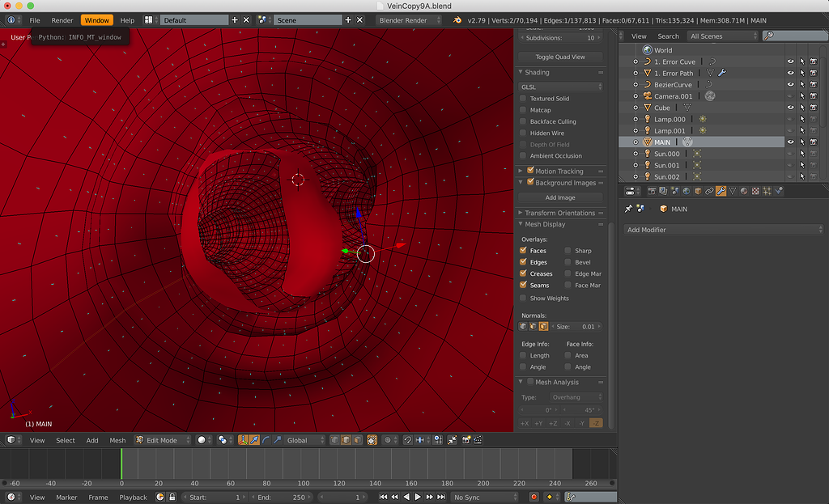Toggle limit selection to visible icon
Screen dimensions: 829x504
[x=372, y=440]
